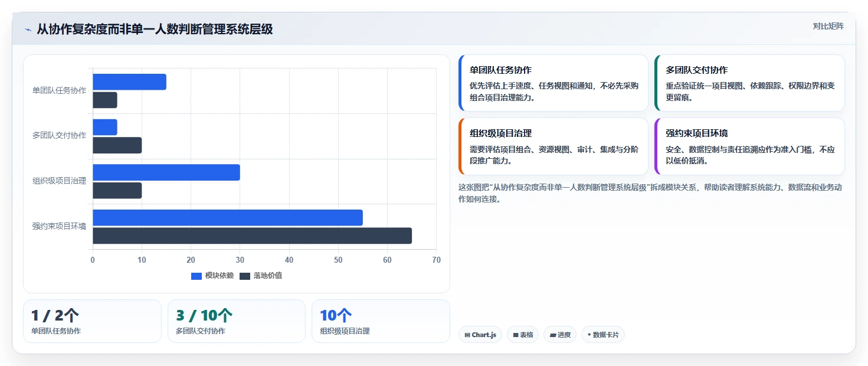
Task: Toggle the dark 落地价值 legend swatch
Action: tap(245, 276)
